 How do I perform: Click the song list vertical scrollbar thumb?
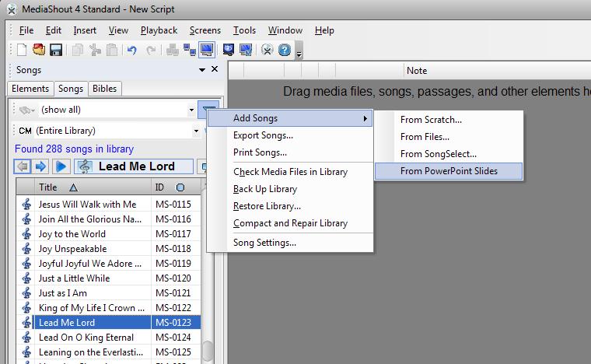tap(208, 351)
